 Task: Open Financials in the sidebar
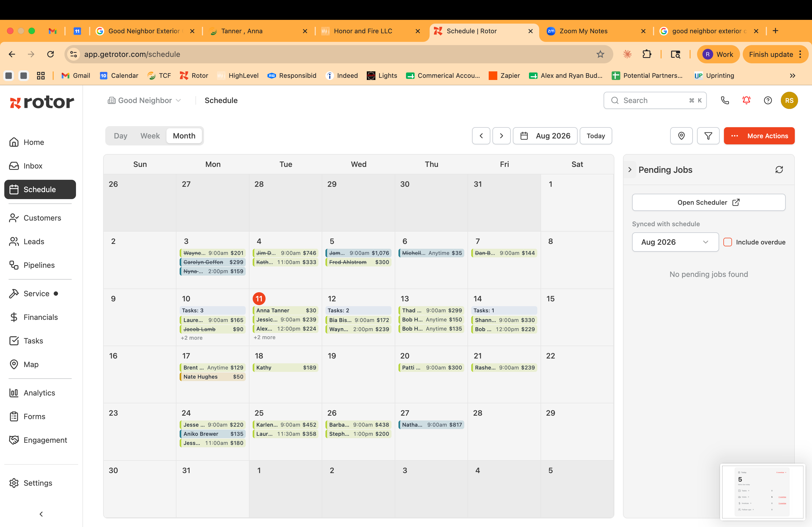[40, 317]
